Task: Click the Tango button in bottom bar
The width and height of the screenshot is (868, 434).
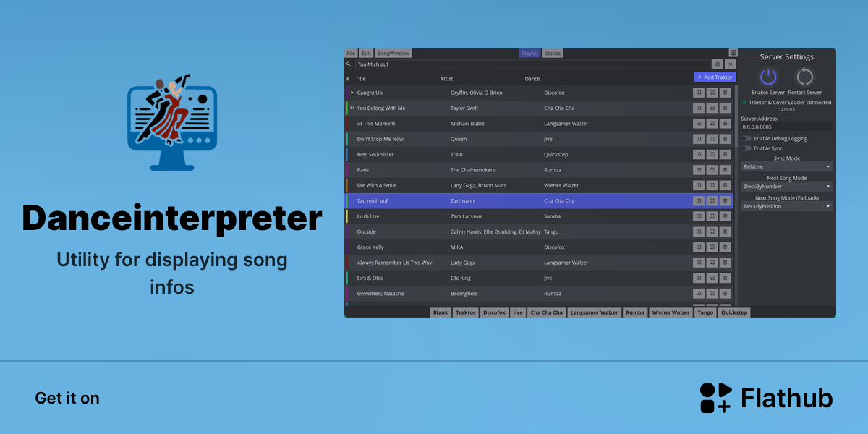Action: 705,312
